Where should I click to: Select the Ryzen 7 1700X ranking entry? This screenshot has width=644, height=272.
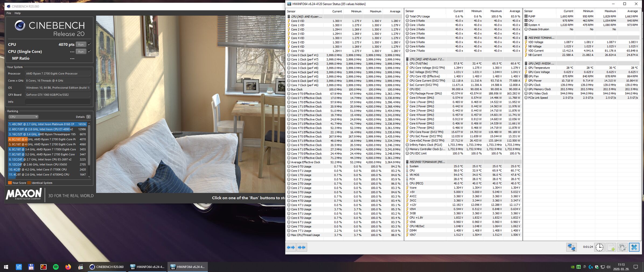(47, 149)
